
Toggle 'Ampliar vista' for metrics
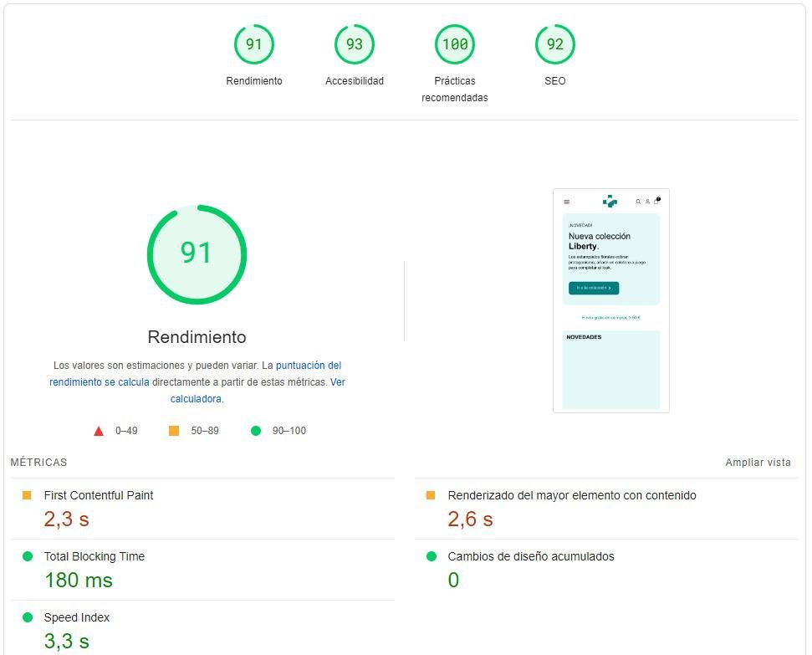[758, 463]
